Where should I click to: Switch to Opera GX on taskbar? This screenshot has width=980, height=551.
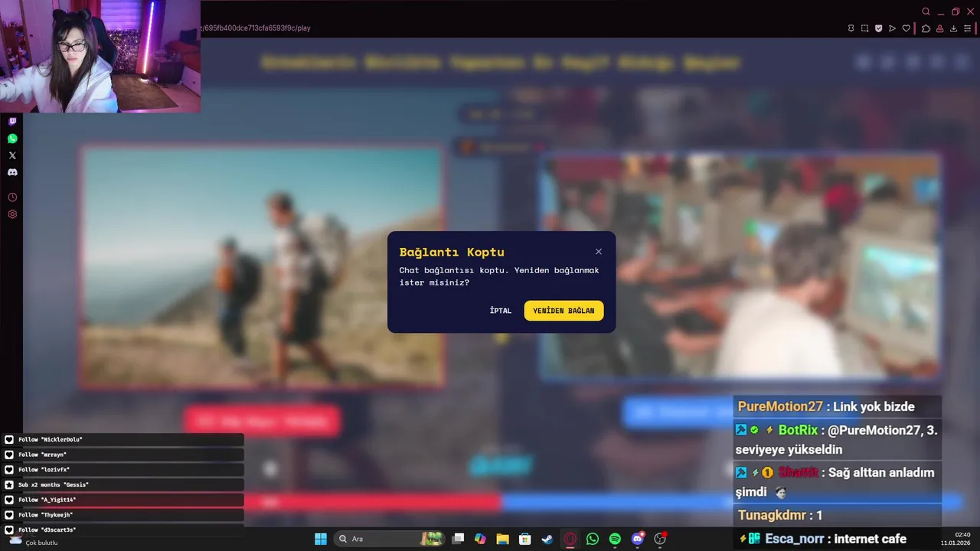click(570, 539)
